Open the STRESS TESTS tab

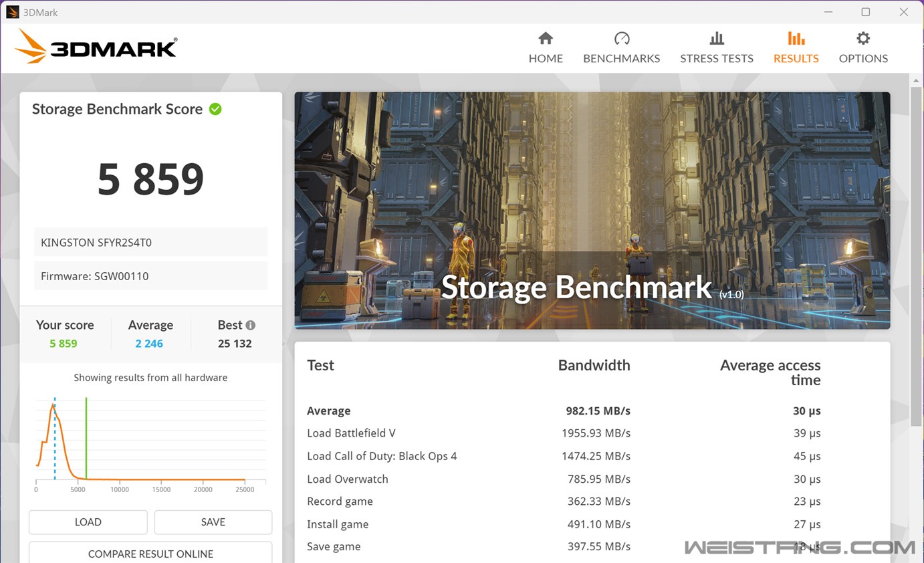(x=716, y=48)
